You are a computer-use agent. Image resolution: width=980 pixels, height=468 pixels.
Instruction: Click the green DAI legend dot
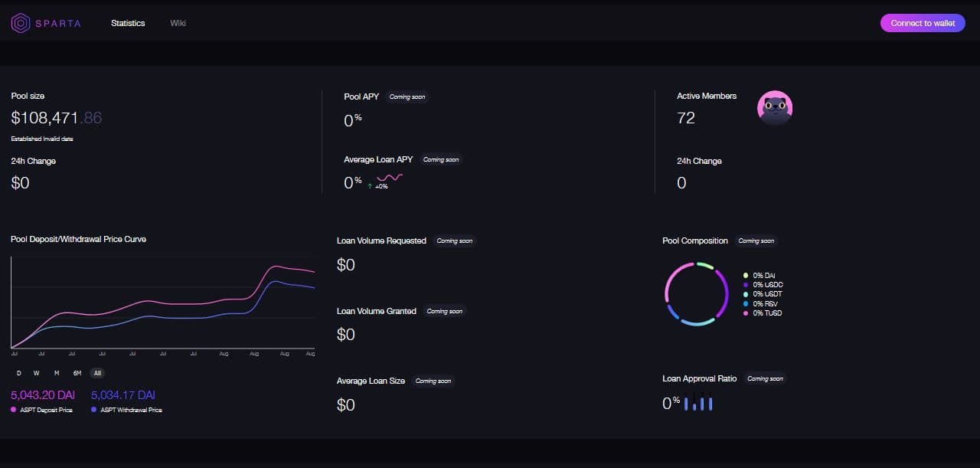746,276
